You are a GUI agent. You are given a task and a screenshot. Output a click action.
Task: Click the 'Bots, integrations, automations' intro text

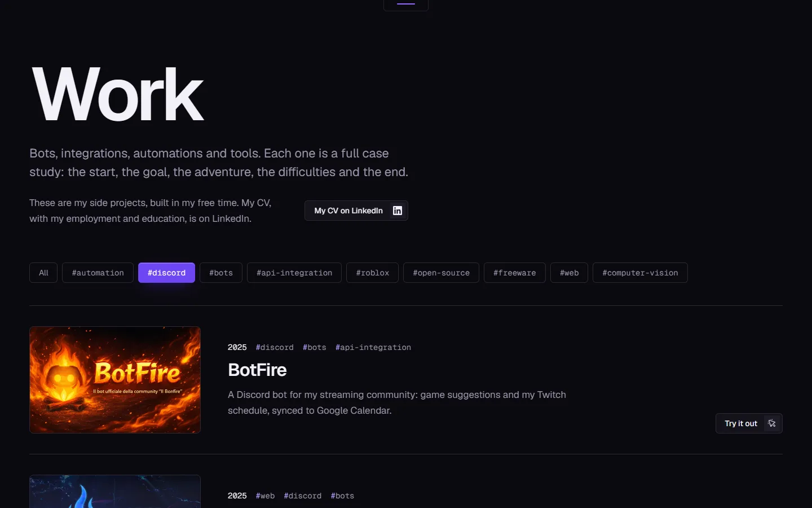tap(219, 163)
